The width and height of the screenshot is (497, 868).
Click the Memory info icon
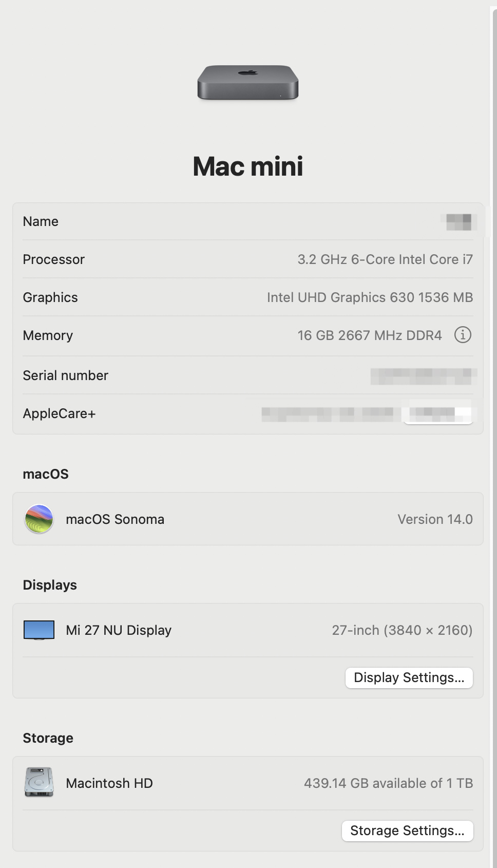click(463, 335)
